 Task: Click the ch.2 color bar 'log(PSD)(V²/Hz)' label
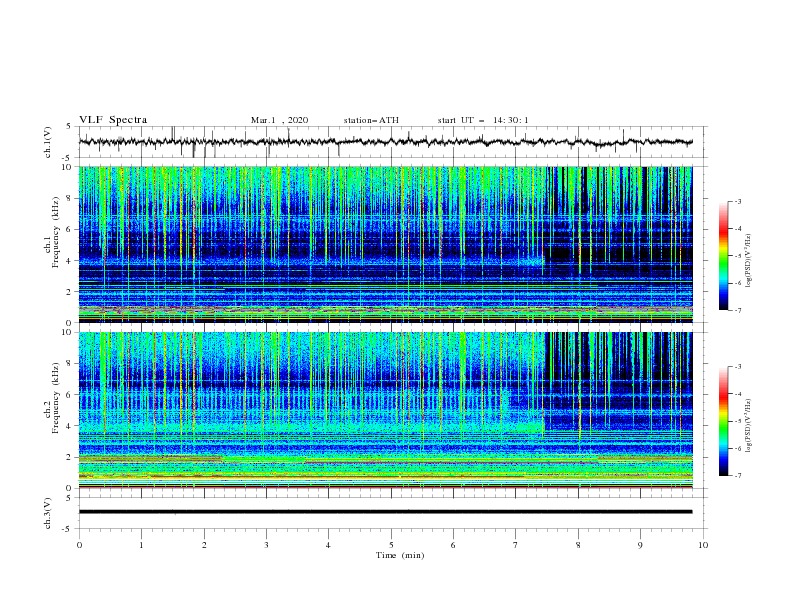[x=748, y=426]
